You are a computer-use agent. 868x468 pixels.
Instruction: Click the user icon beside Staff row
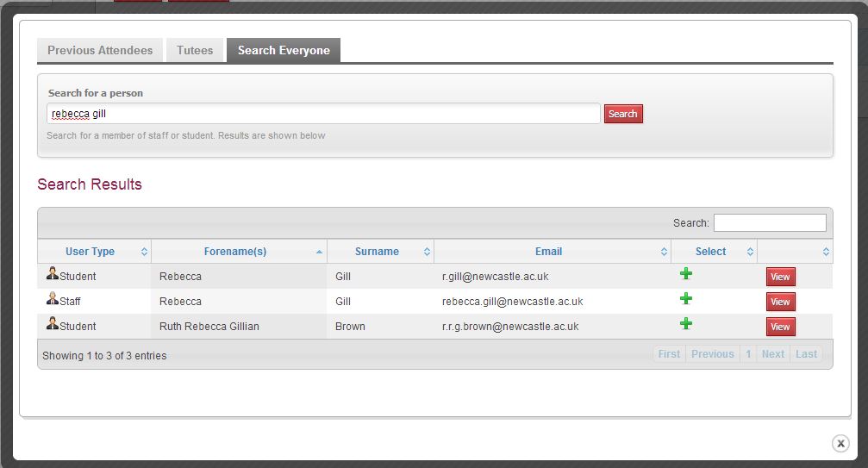point(53,299)
